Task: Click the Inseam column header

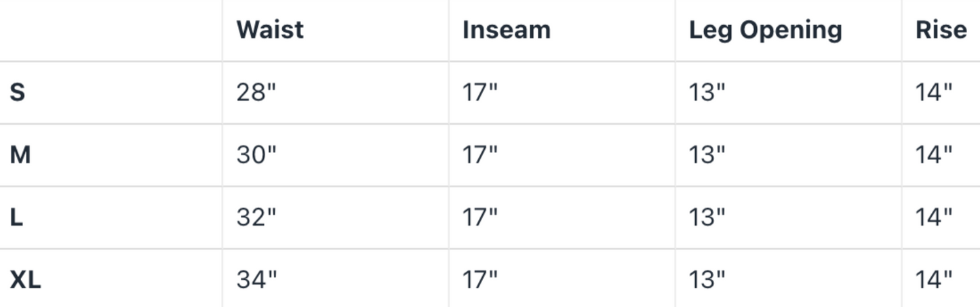Action: [x=506, y=30]
